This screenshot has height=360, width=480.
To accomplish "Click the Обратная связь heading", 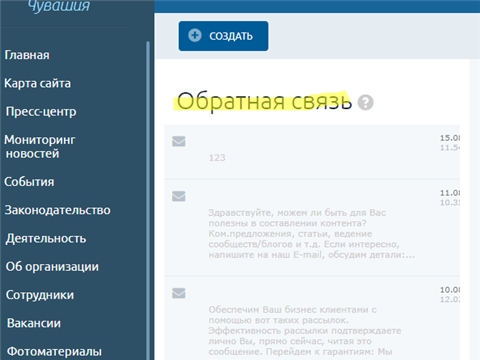I will 264,101.
